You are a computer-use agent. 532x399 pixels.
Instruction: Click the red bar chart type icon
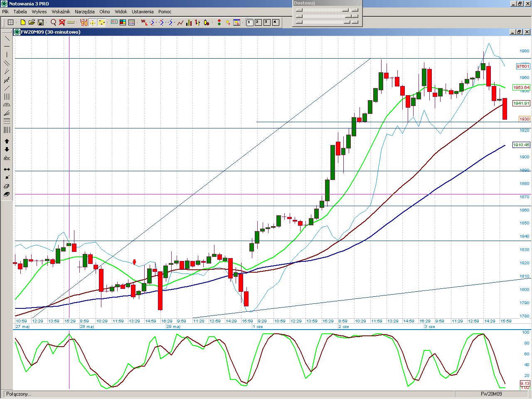(x=198, y=22)
